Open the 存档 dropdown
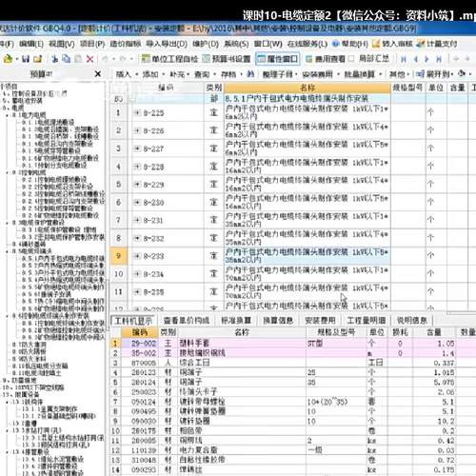The image size is (476, 476). 231,74
